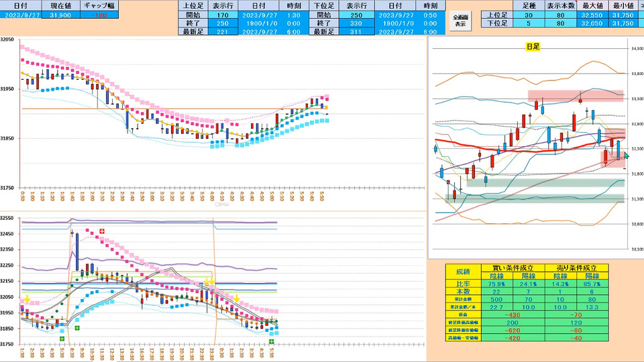Select the 累計金額 value 500
The image size is (644, 362).
pos(496,299)
